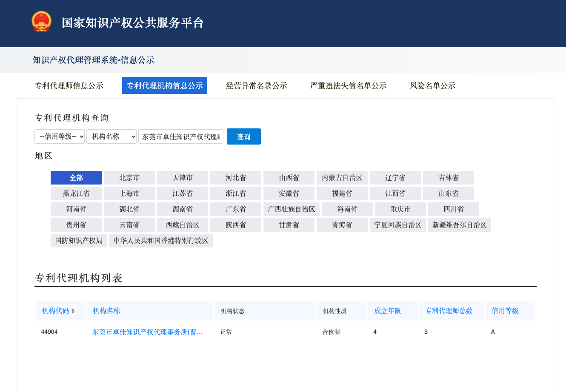
Task: Sort by 信用等级 column header
Action: pos(505,311)
